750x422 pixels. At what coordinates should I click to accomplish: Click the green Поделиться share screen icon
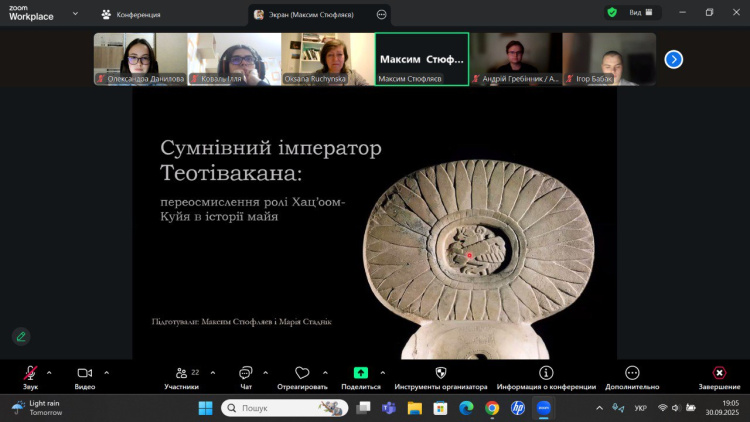coord(361,373)
